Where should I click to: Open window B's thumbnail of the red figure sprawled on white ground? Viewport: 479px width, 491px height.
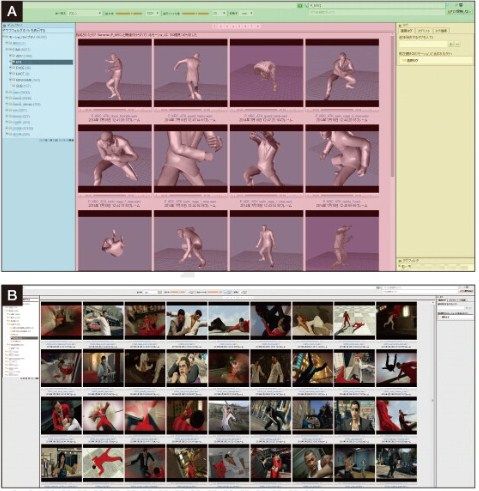[103, 463]
